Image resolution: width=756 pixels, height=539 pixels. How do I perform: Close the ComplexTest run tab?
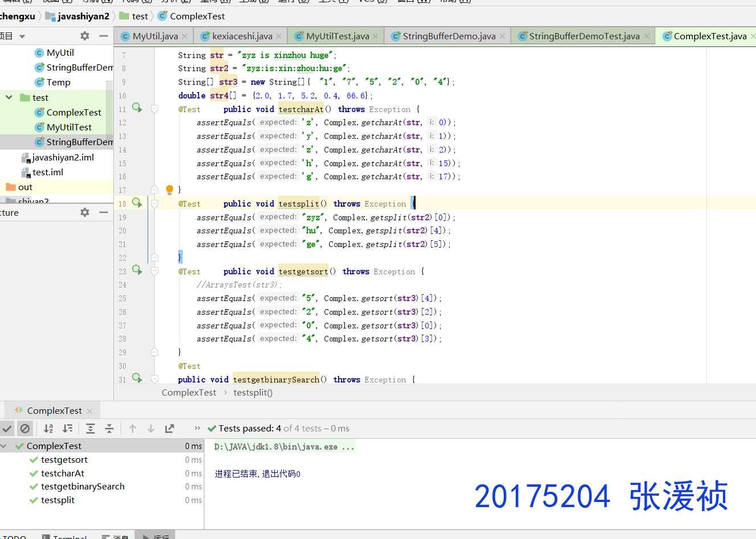click(89, 411)
